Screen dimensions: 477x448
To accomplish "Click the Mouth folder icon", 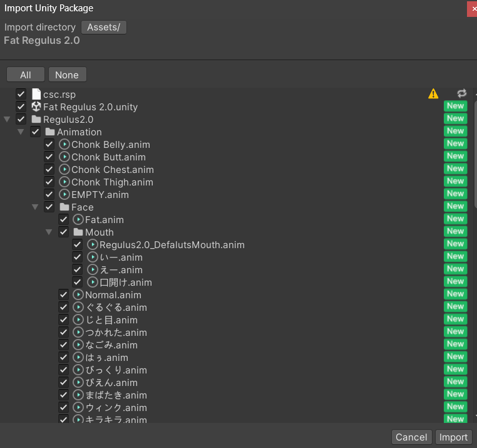I will tap(78, 232).
